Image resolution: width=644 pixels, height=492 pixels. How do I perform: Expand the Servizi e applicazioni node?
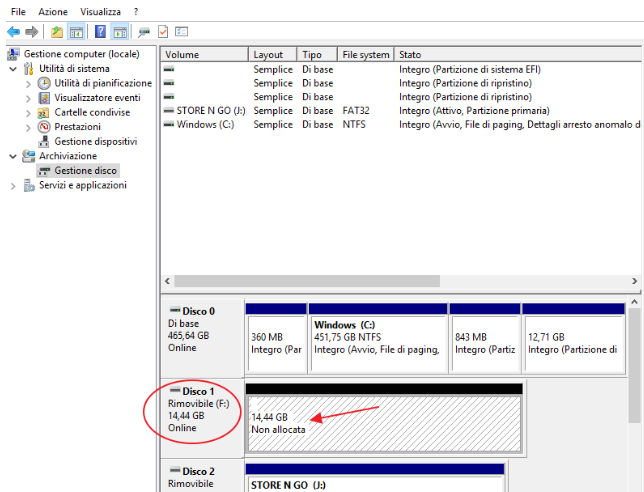[x=13, y=186]
